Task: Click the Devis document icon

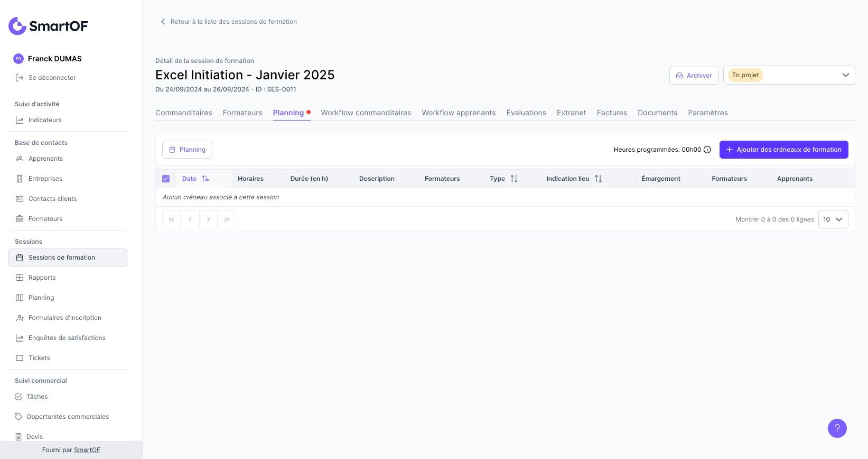Action: click(18, 437)
